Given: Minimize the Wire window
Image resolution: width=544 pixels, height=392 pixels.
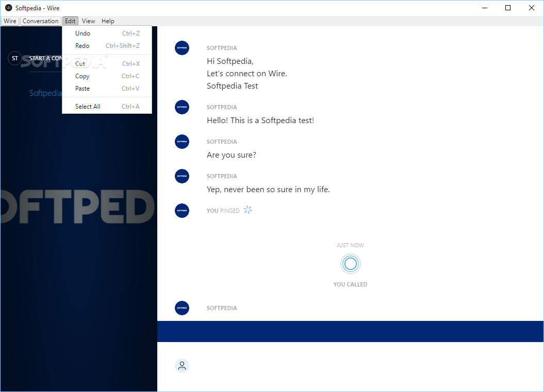Looking at the screenshot, I should [485, 8].
